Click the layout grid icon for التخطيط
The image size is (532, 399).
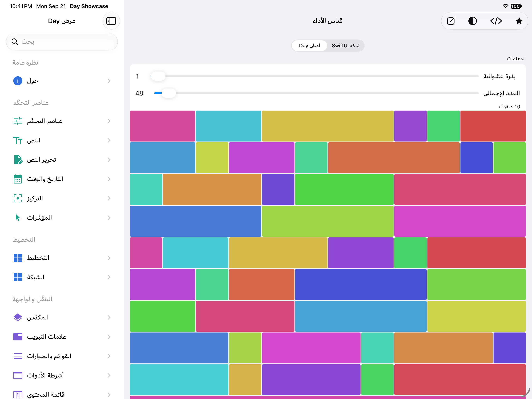point(18,258)
